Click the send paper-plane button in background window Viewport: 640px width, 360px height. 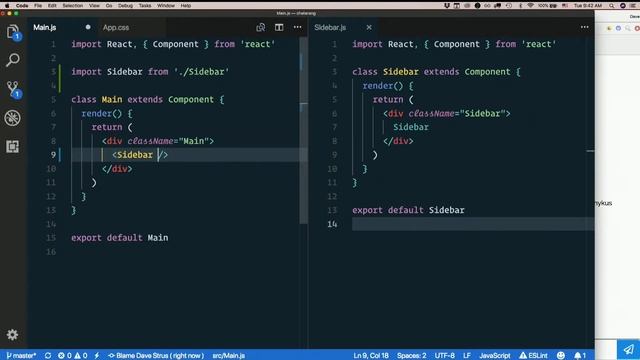[629, 349]
